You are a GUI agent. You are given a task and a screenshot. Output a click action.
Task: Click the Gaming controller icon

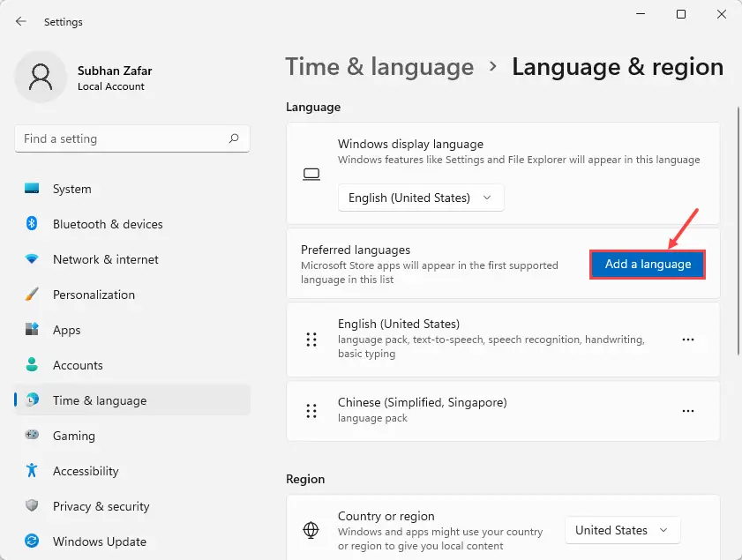coord(32,435)
